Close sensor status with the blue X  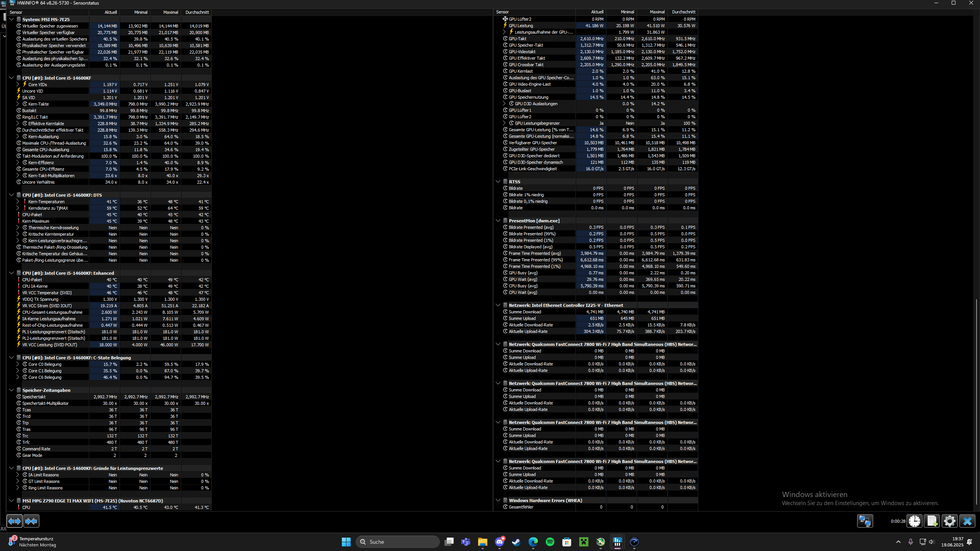click(967, 521)
